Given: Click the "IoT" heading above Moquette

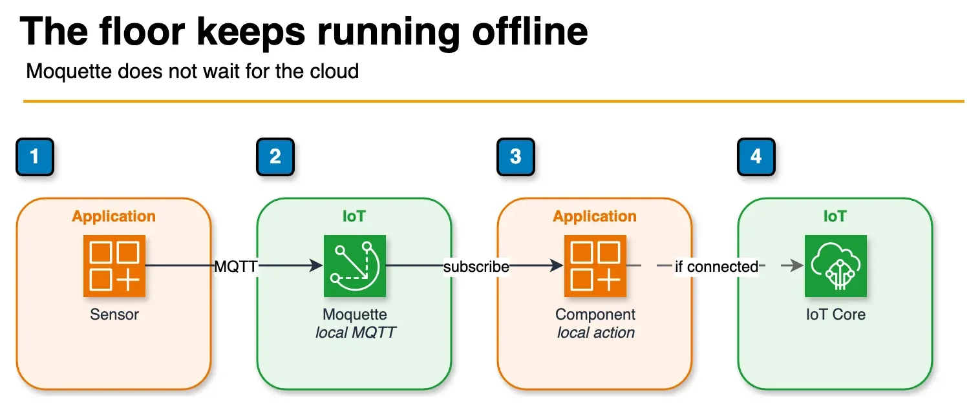Looking at the screenshot, I should coord(354,216).
